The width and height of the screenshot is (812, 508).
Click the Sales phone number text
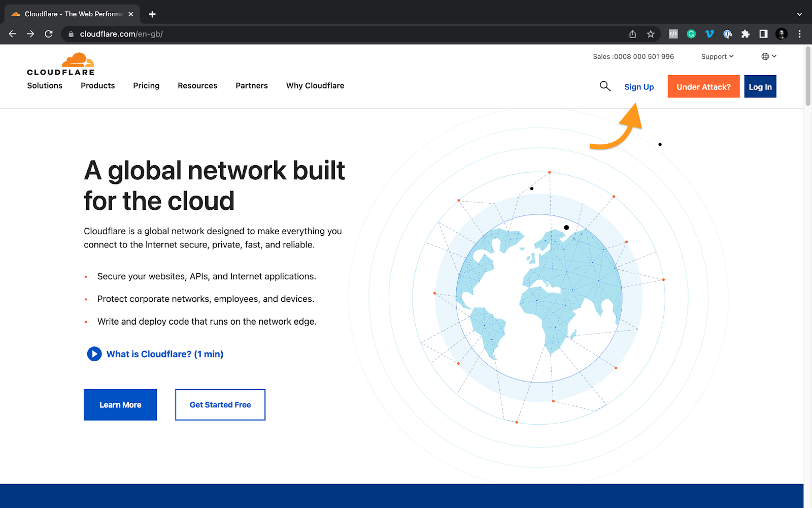[633, 56]
